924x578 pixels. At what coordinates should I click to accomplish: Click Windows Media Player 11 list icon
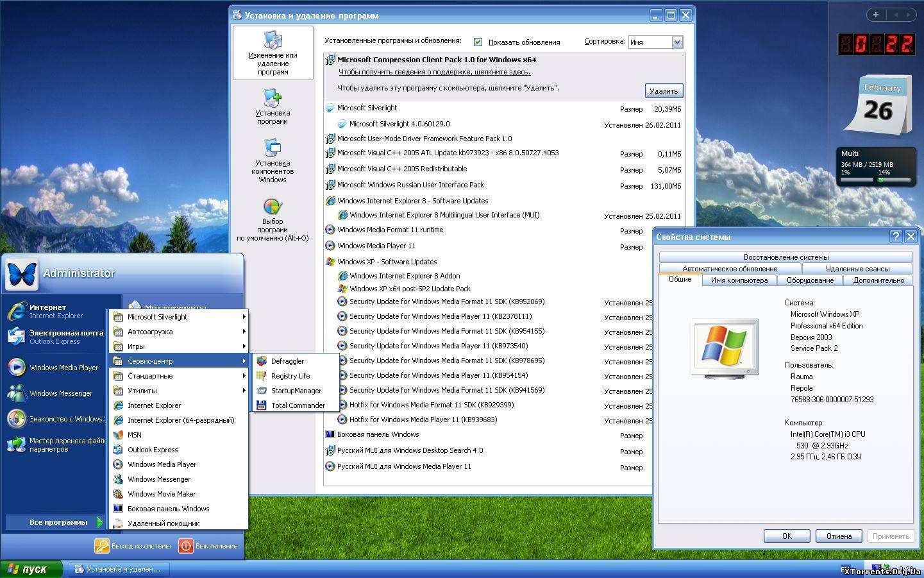pyautogui.click(x=330, y=245)
